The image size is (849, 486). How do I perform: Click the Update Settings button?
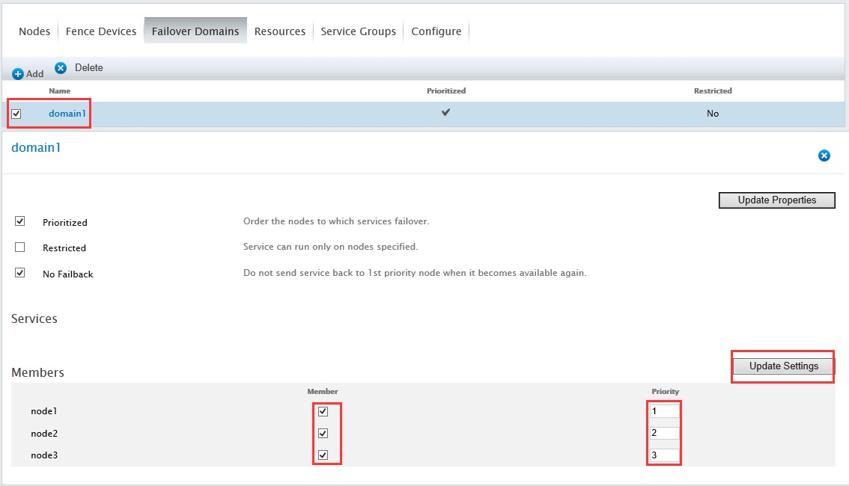coord(783,366)
